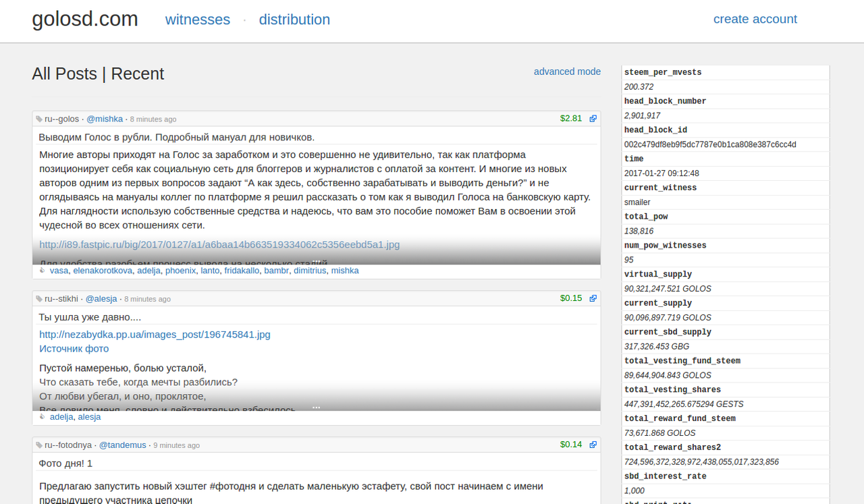Click the total_reward_shares2 value
The image size is (864, 504).
click(x=701, y=462)
